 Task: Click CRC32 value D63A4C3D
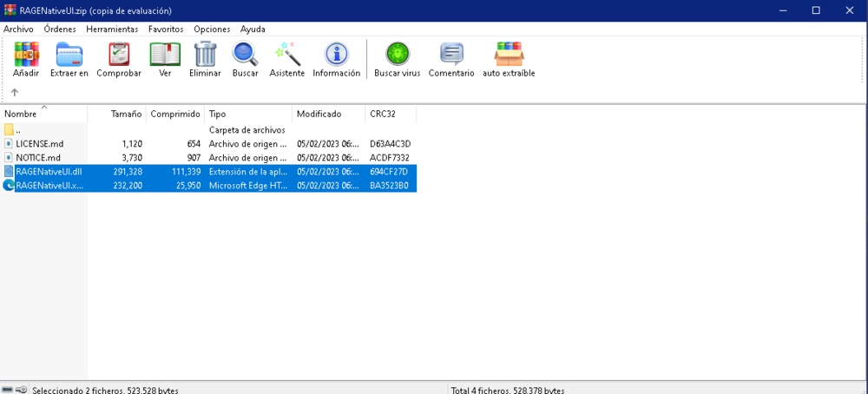(x=391, y=144)
